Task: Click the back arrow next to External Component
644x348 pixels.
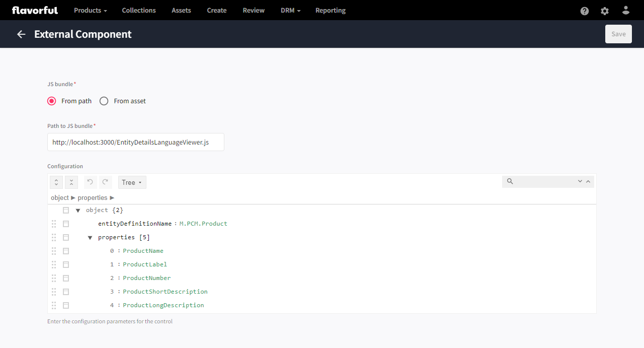Action: tap(21, 34)
